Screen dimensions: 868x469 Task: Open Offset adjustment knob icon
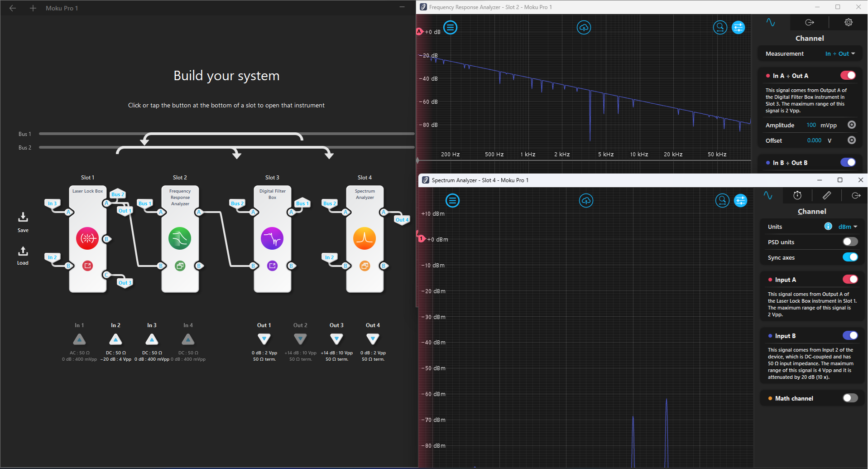tap(852, 140)
